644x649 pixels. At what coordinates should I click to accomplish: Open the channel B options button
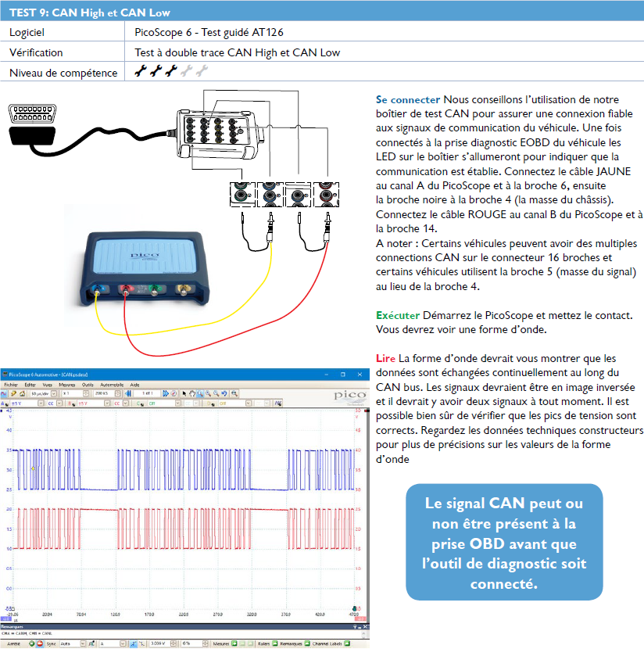coord(72,403)
